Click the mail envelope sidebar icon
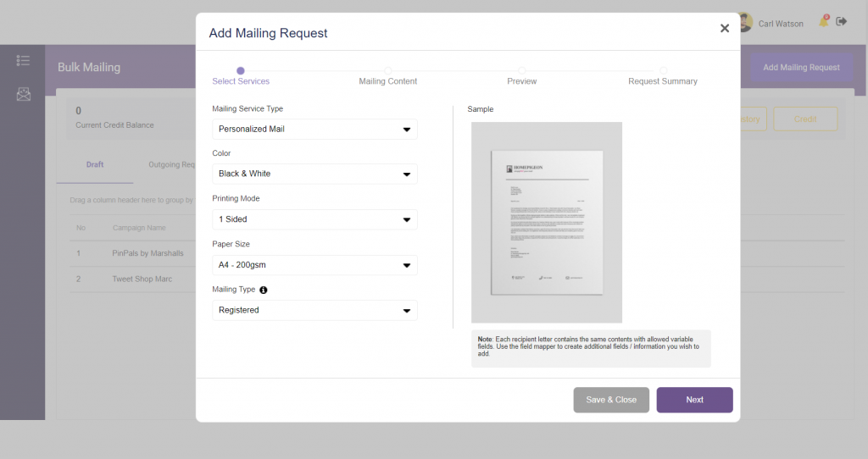This screenshot has width=868, height=459. coord(23,94)
